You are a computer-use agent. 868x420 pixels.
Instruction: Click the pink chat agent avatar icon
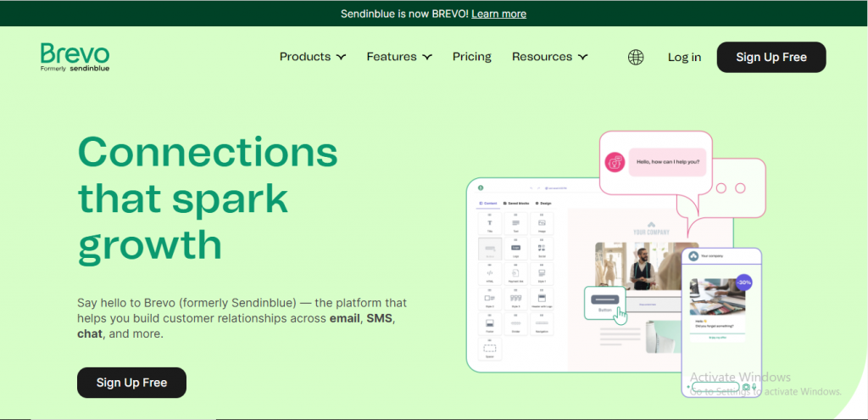pyautogui.click(x=615, y=162)
